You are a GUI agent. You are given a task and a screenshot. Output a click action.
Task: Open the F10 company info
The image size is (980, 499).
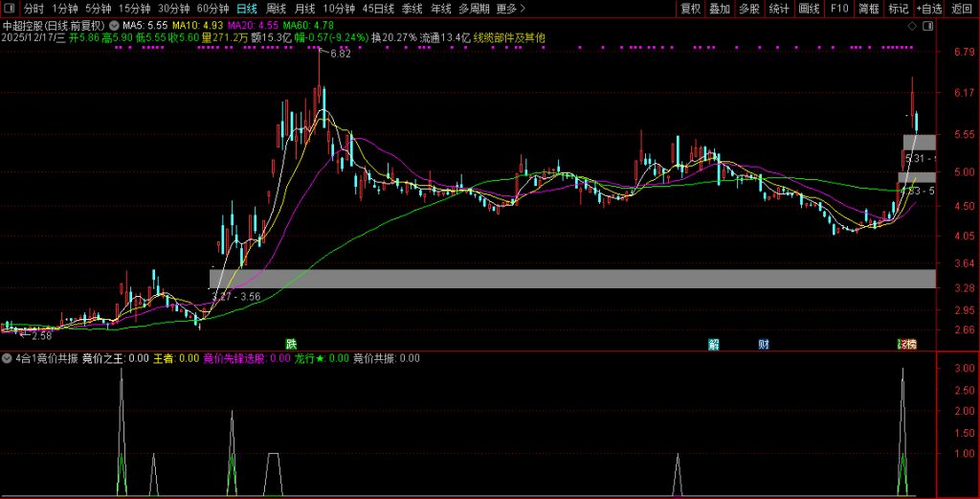(x=839, y=9)
